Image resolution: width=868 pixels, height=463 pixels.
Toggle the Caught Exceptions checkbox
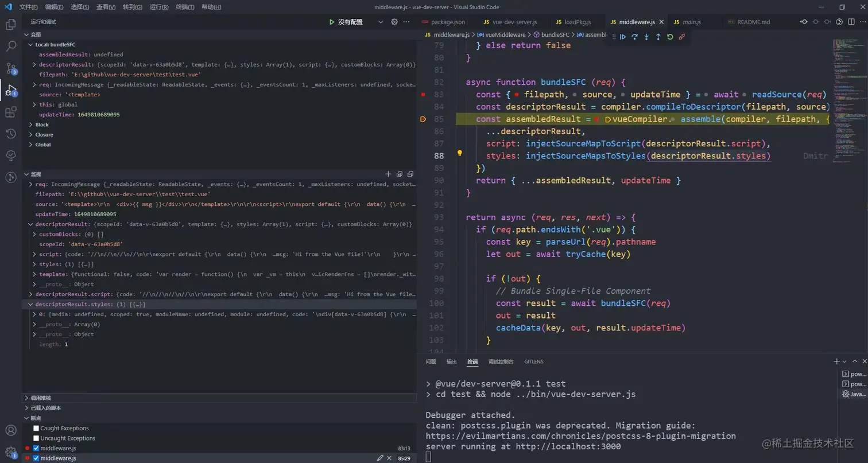pos(36,428)
